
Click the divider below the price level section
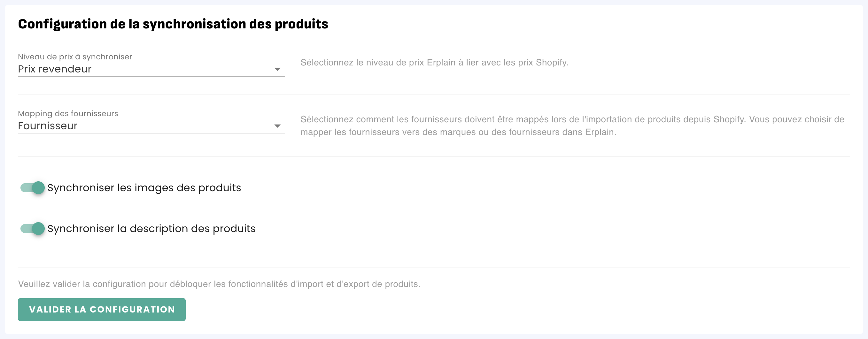434,95
